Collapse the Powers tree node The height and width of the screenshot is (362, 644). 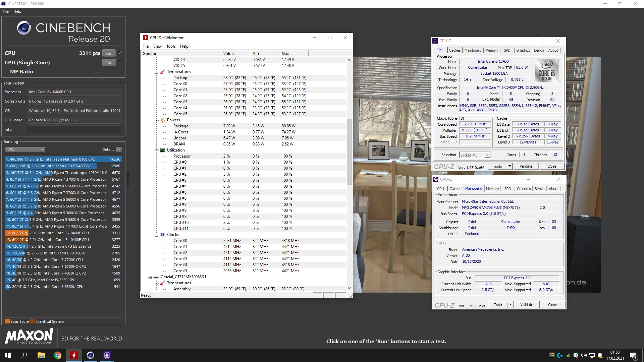coord(156,120)
